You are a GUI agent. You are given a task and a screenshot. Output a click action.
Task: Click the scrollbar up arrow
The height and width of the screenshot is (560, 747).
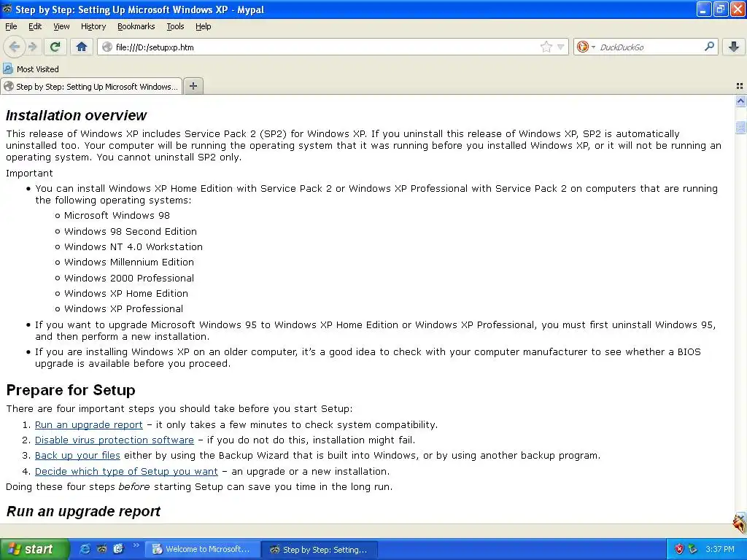click(740, 101)
